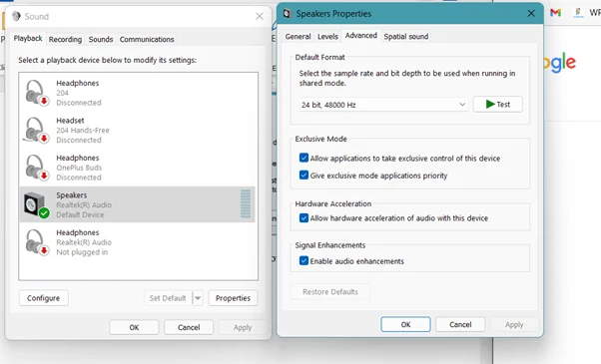Click OK in the Sound dialog
The height and width of the screenshot is (364, 601).
[134, 327]
